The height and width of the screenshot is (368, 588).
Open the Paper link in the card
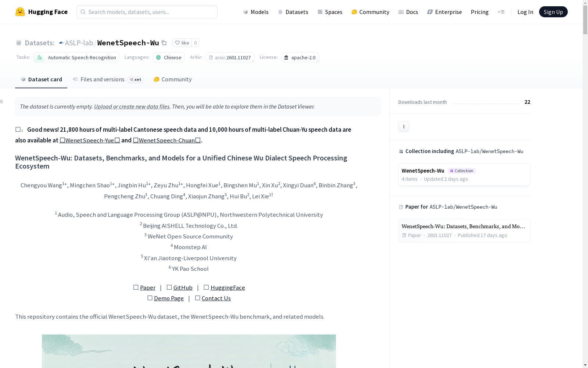point(148,287)
